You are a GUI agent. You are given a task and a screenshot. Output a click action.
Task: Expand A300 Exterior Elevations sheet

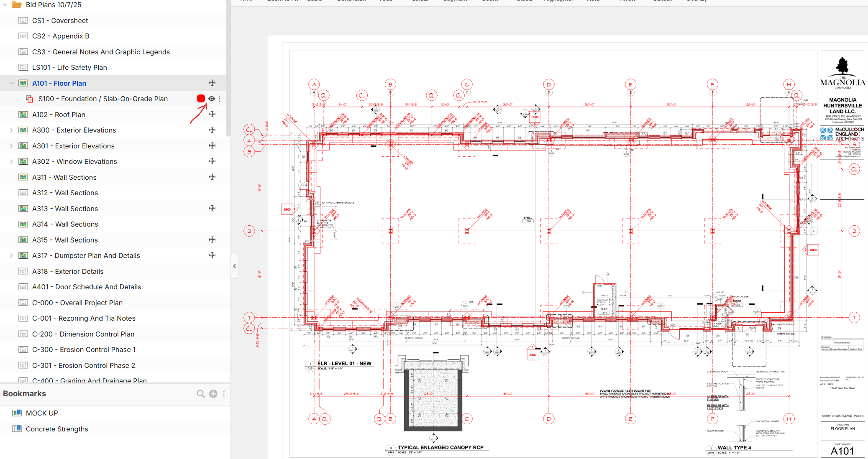[x=11, y=130]
